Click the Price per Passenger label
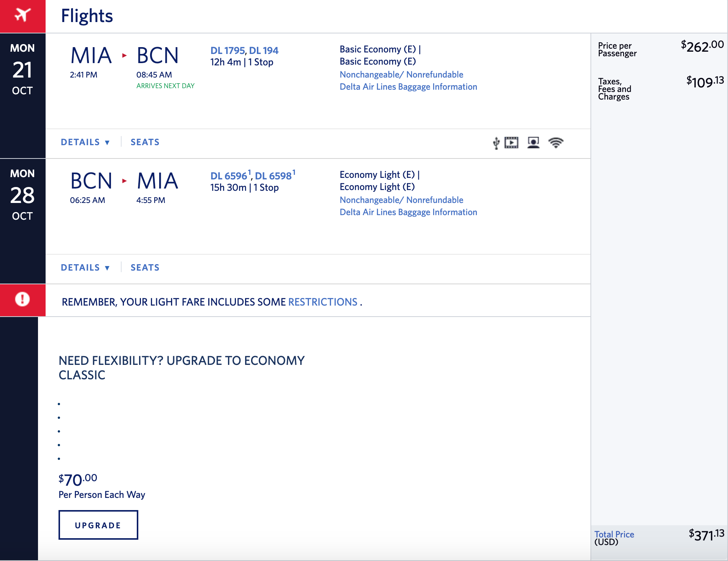Image resolution: width=728 pixels, height=561 pixels. [x=617, y=49]
